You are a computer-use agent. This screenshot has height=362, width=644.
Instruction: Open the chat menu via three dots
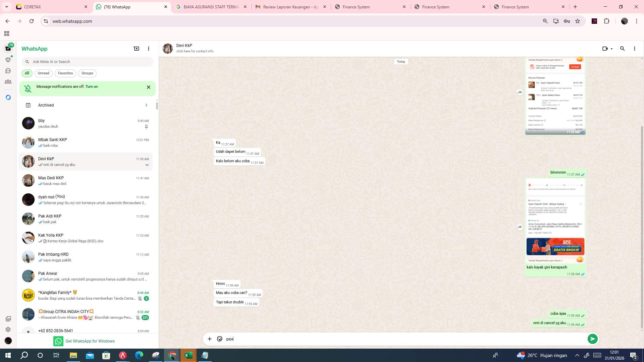tap(634, 49)
